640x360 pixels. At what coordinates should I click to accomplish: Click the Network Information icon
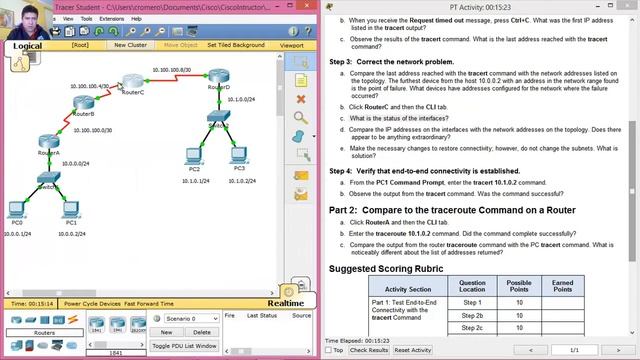293,31
